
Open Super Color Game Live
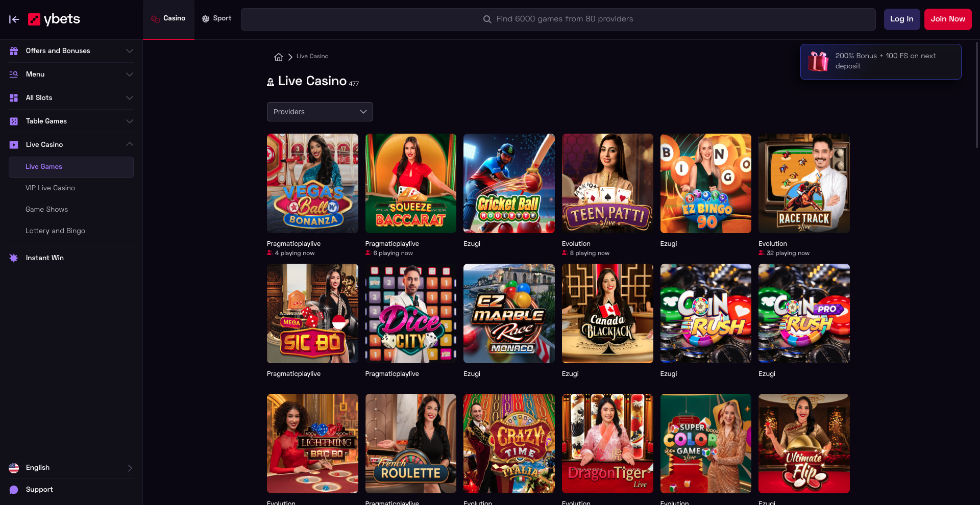click(706, 444)
